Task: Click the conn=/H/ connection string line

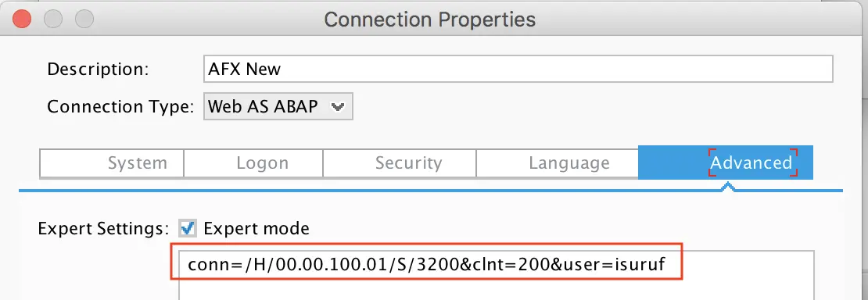Action: click(x=426, y=266)
